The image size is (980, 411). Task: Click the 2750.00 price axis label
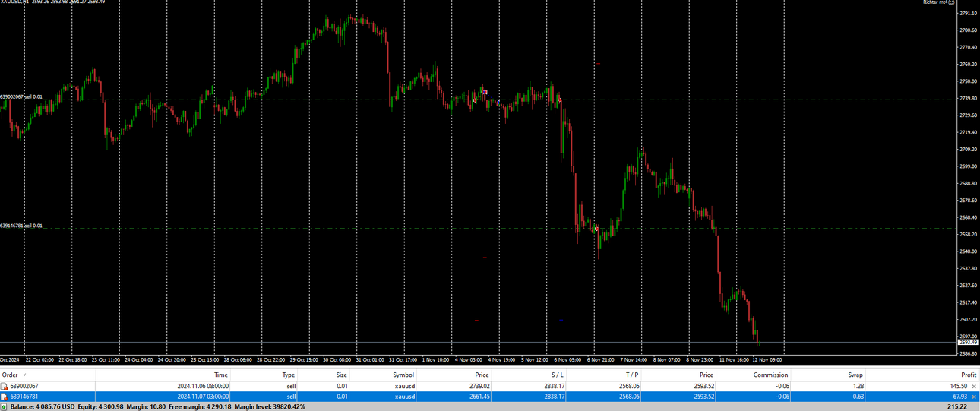coord(968,81)
